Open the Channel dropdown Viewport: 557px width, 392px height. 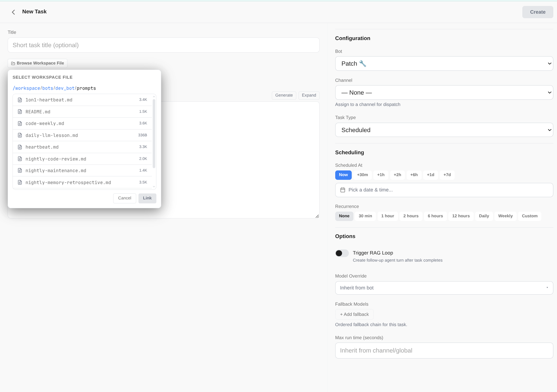[x=444, y=92]
